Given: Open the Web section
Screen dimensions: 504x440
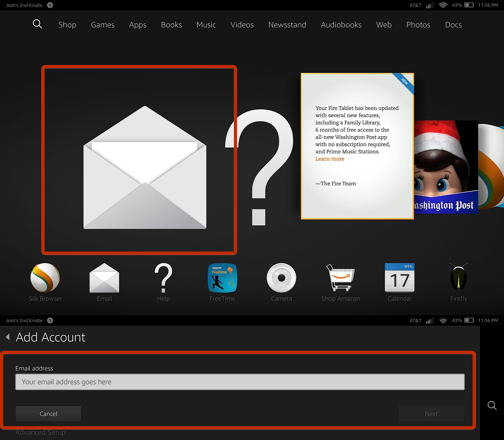Looking at the screenshot, I should click(384, 25).
